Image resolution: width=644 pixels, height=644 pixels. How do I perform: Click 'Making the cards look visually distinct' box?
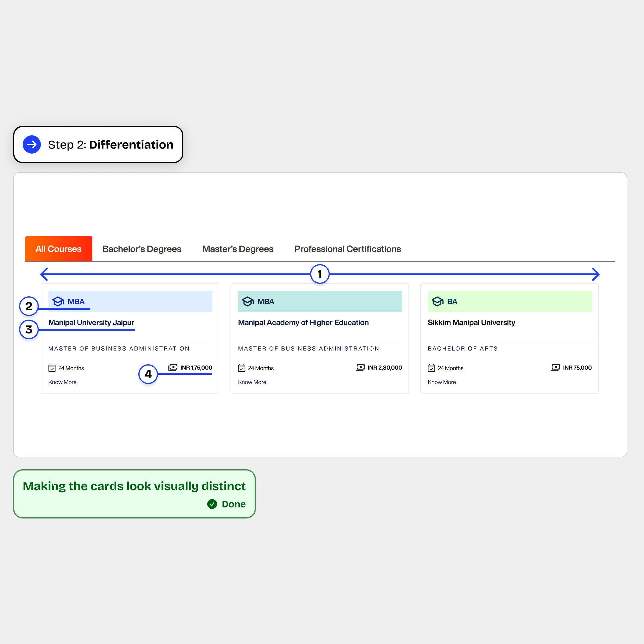(134, 494)
